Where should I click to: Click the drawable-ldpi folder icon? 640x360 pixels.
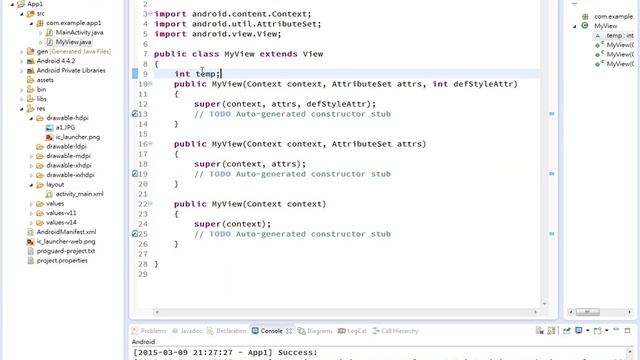(40, 146)
